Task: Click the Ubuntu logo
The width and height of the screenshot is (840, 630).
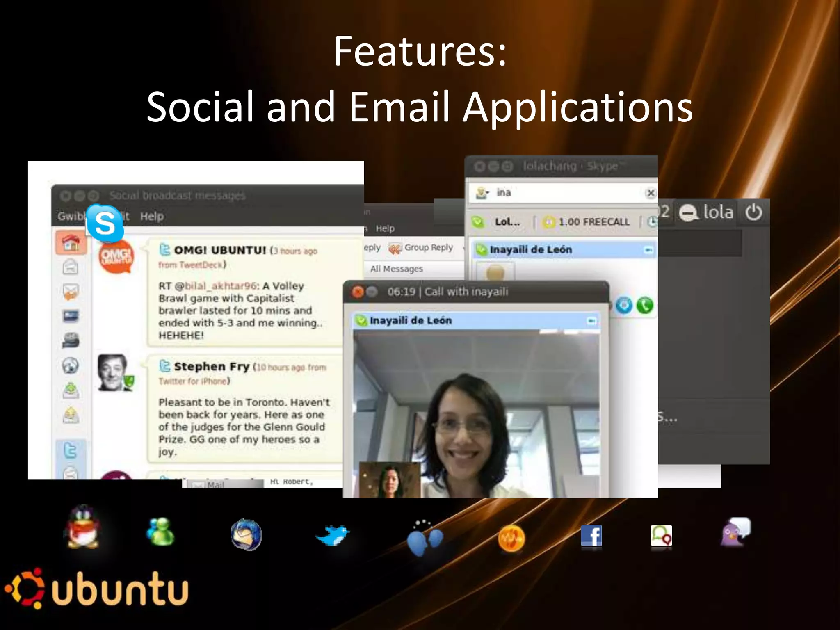Action: click(96, 589)
